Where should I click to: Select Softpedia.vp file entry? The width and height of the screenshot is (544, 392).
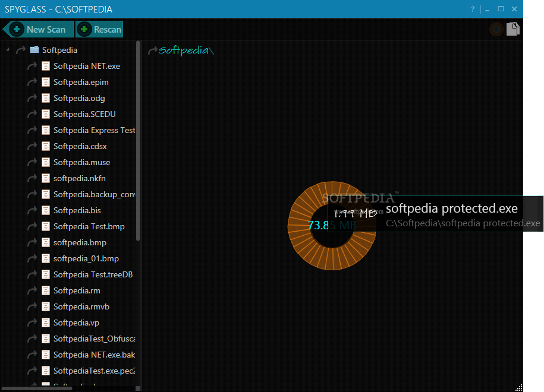coord(76,323)
